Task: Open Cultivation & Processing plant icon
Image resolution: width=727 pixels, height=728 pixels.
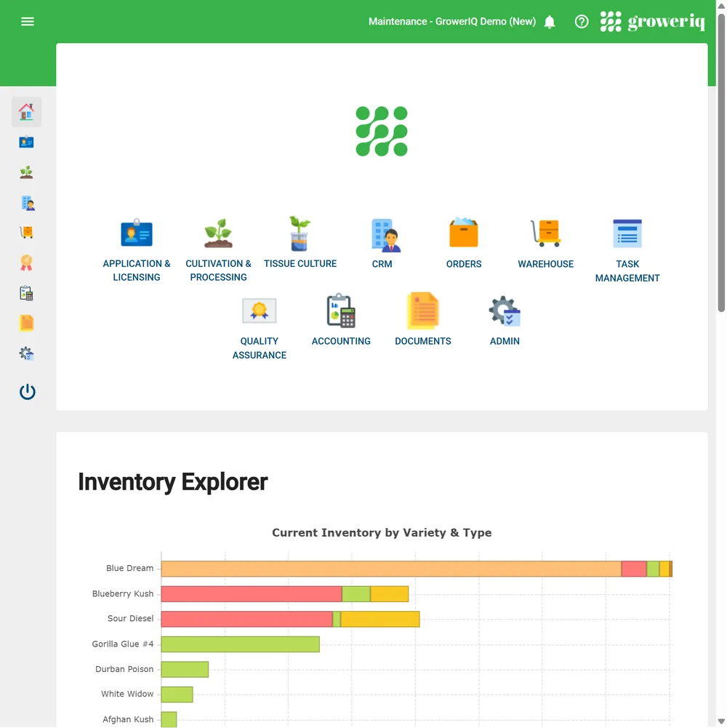Action: (218, 233)
